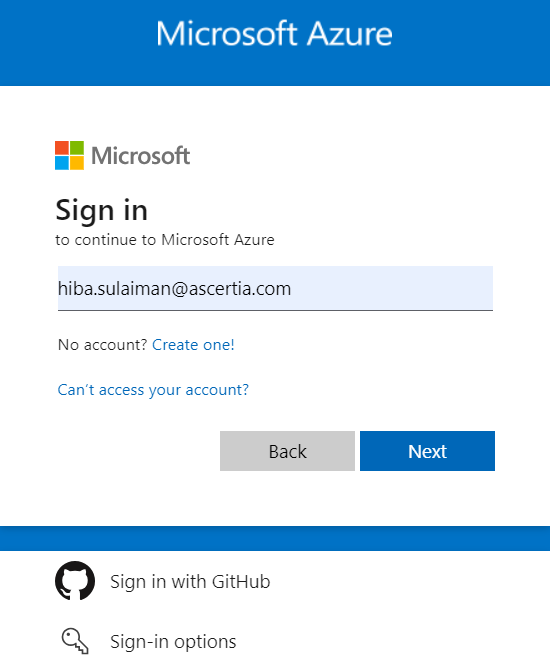
Task: Open the Can't access your account? link
Action: coord(153,390)
